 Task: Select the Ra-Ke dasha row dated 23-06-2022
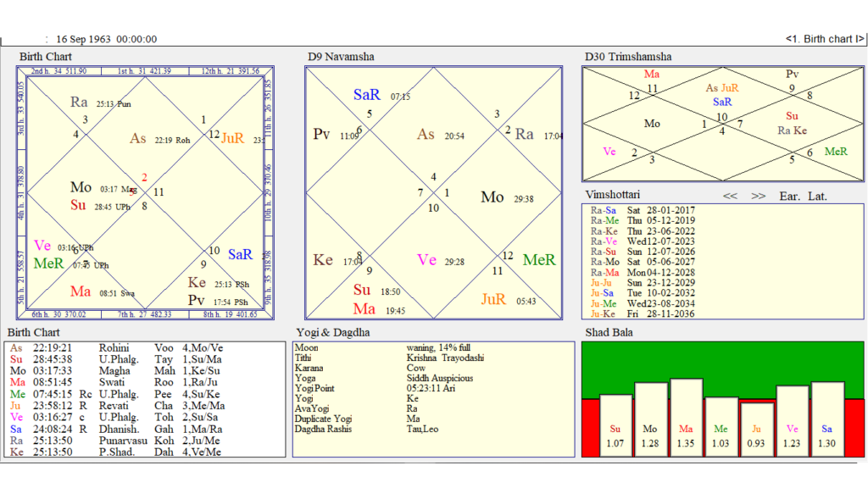643,230
